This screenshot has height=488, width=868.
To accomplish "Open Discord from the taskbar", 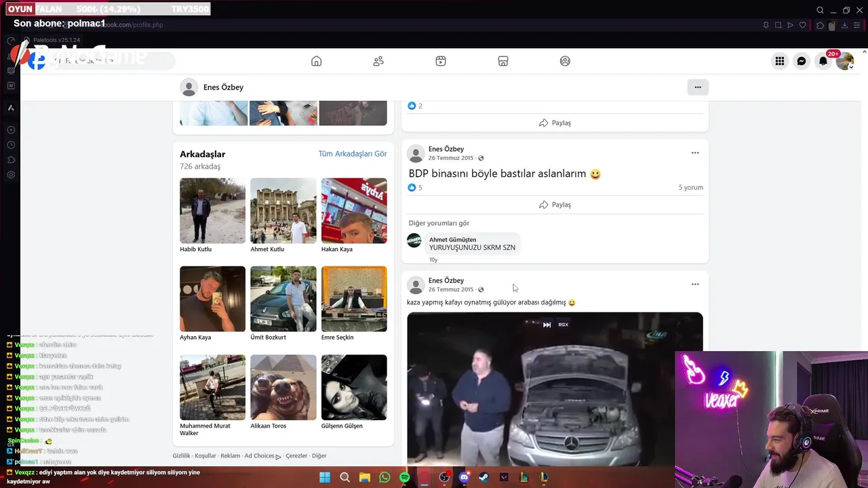I will tap(464, 477).
